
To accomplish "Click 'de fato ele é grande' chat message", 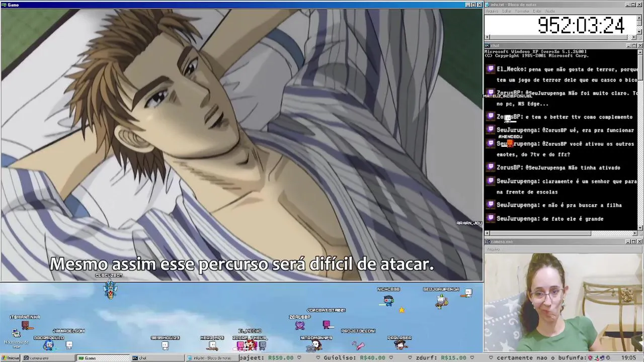I will 573,219.
